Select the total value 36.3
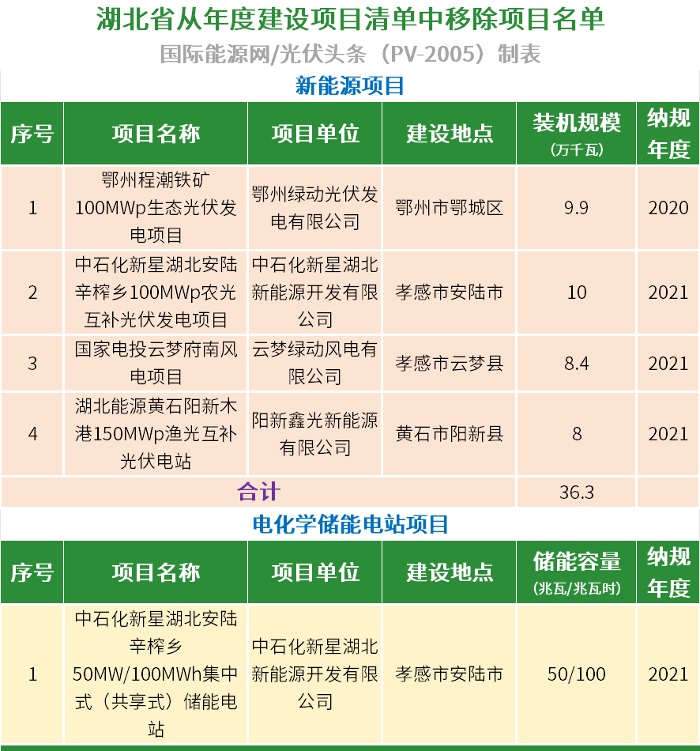 [x=577, y=492]
